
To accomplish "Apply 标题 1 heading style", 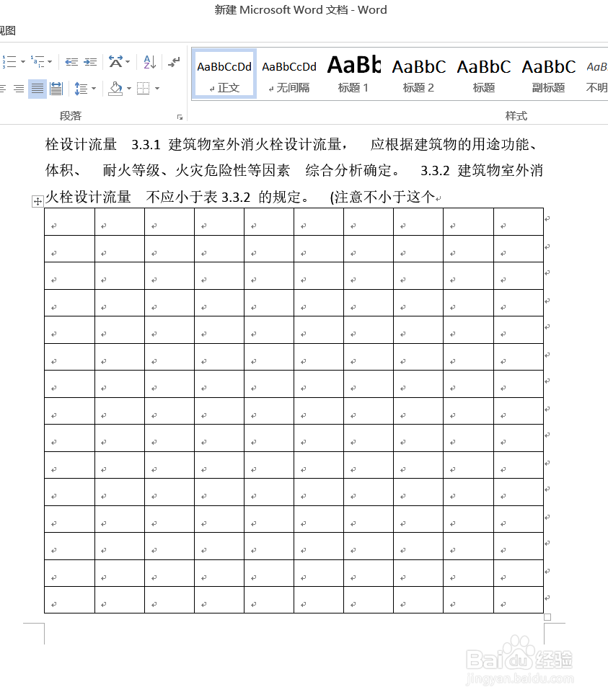I will coord(353,74).
